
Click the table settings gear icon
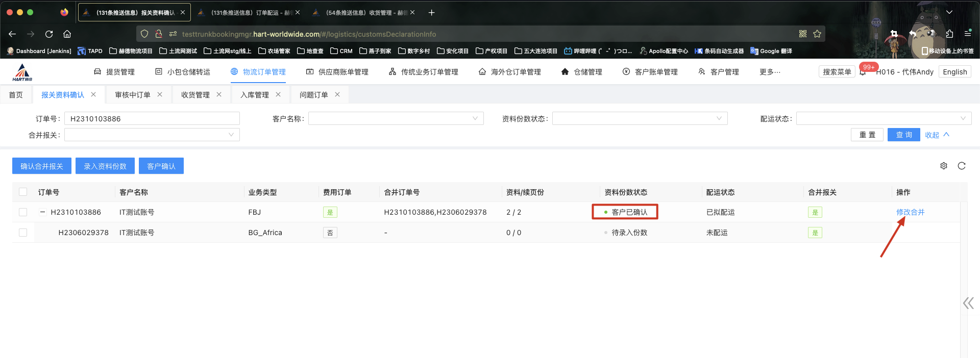click(x=944, y=166)
